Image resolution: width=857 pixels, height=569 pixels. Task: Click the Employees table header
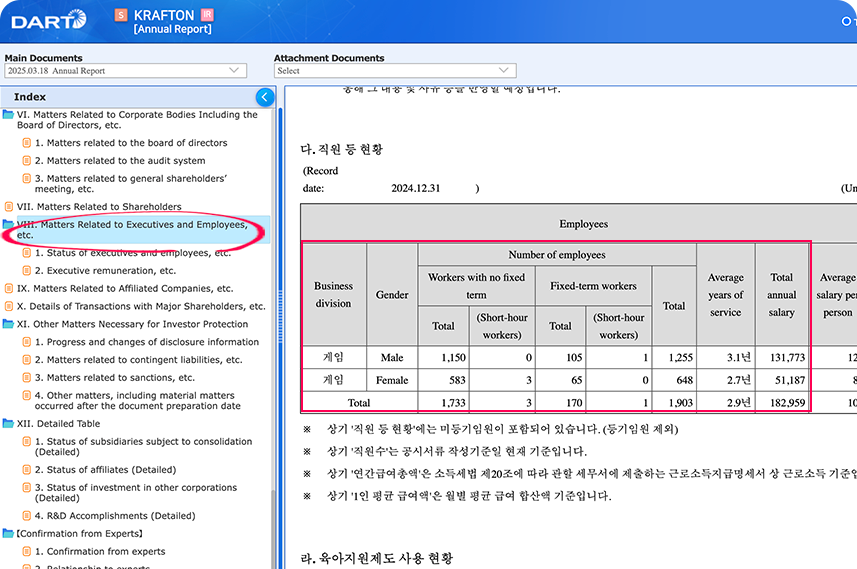tap(583, 224)
